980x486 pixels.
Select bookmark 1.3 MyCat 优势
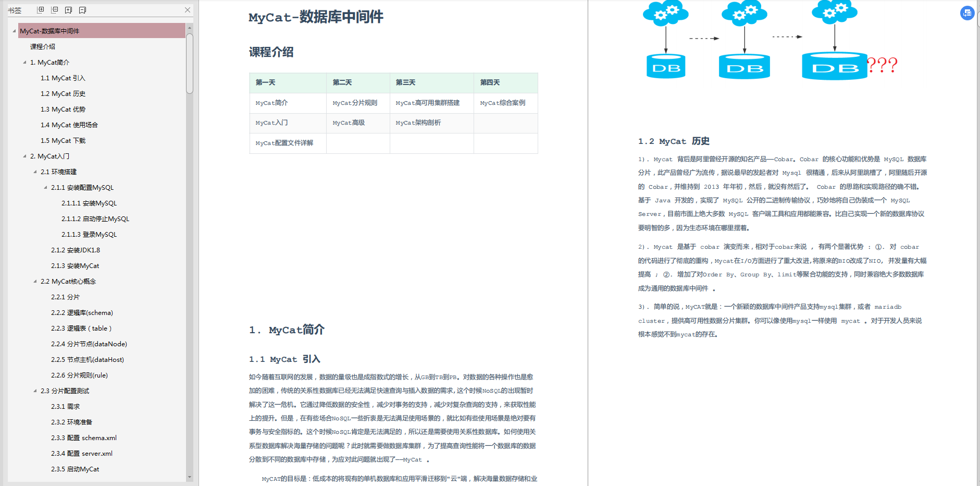click(63, 109)
